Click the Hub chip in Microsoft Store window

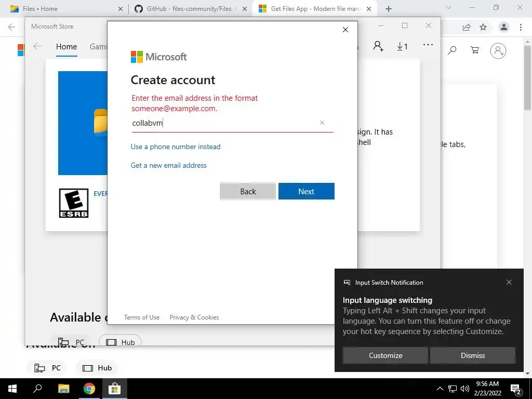click(120, 341)
